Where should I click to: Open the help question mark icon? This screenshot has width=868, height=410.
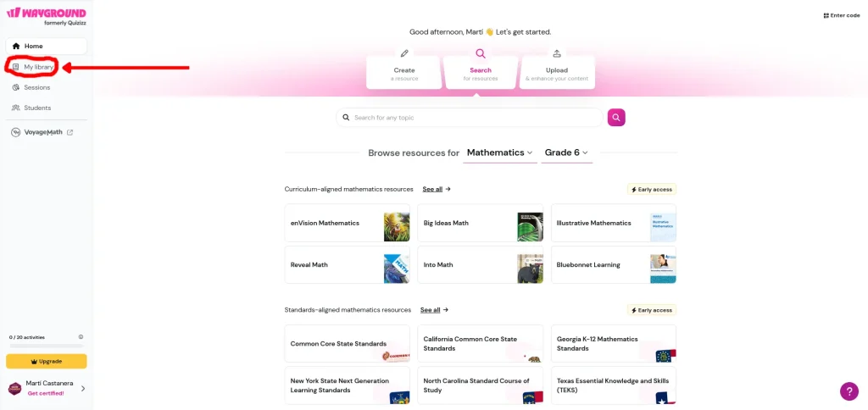tap(849, 391)
